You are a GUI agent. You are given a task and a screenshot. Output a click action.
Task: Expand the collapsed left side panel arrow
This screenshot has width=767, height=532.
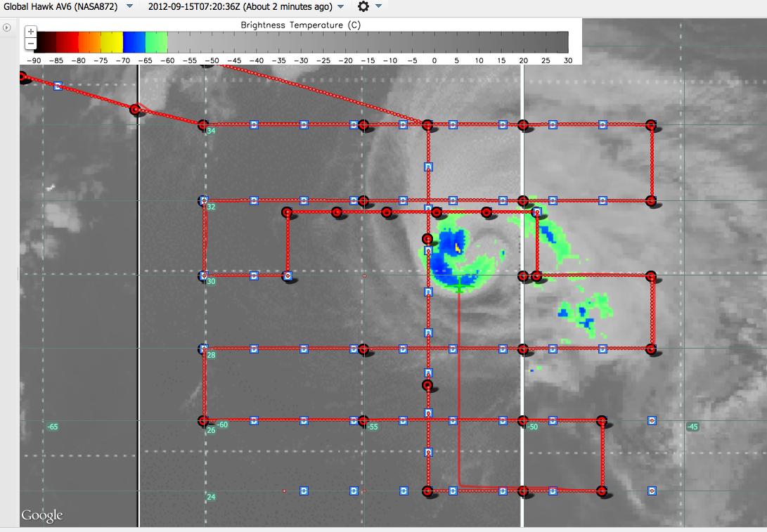pos(7,27)
